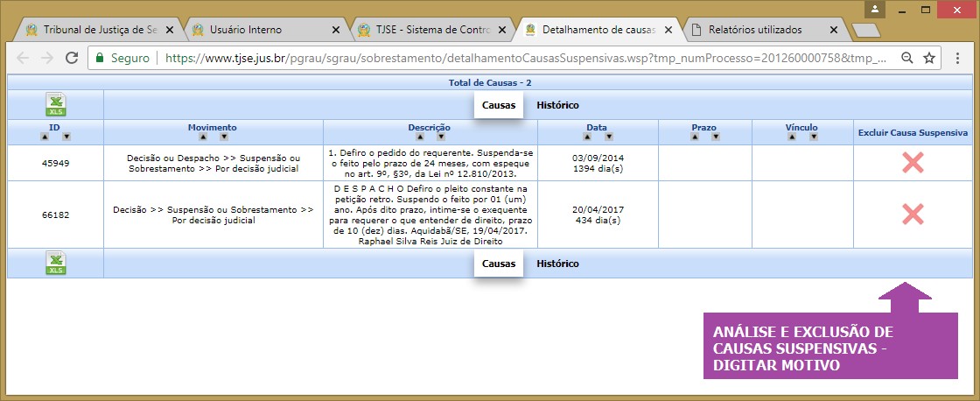Image resolution: width=980 pixels, height=401 pixels.
Task: Sort Prazo column descending arrow
Action: [715, 137]
